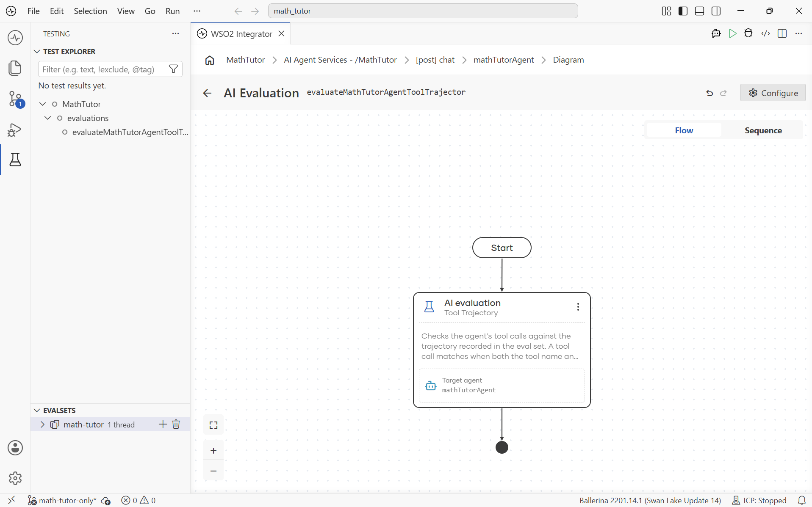The height and width of the screenshot is (507, 812).
Task: Open the Run and Debug view
Action: (x=15, y=130)
